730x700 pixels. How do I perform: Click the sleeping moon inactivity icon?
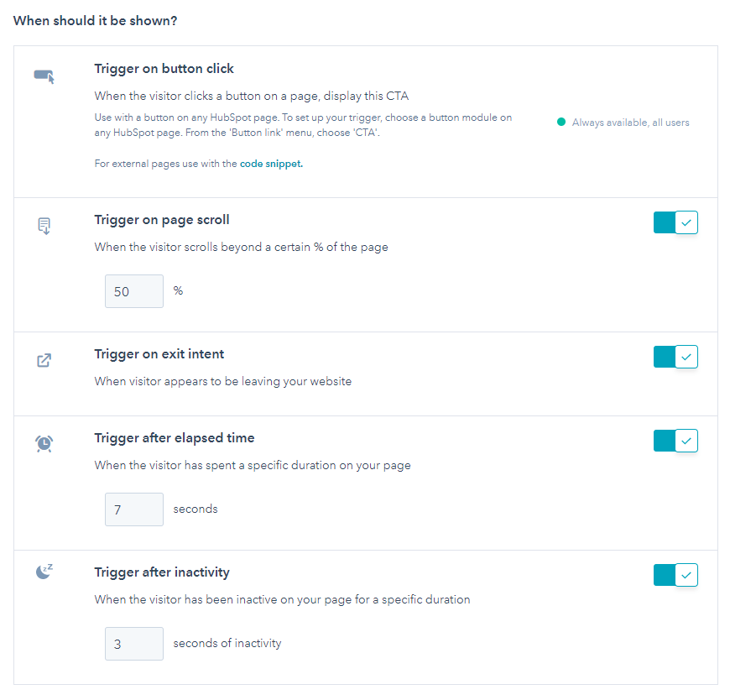point(44,571)
